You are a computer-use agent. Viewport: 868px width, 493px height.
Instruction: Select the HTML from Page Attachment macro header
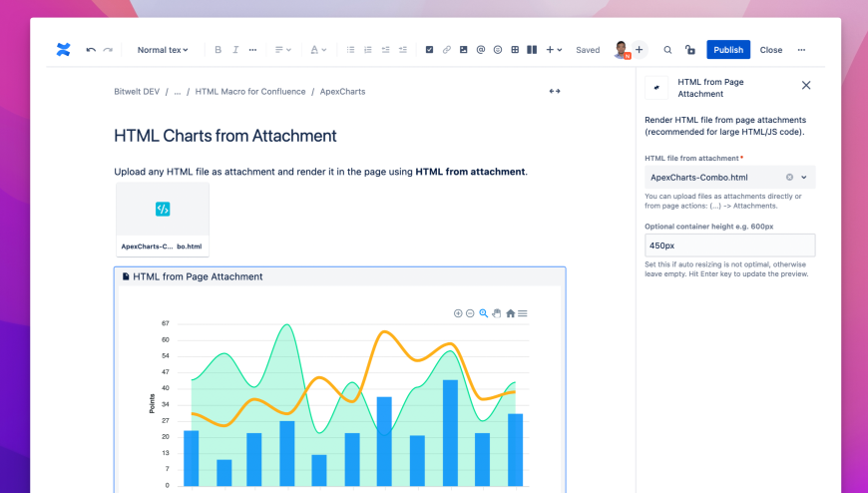tap(339, 276)
